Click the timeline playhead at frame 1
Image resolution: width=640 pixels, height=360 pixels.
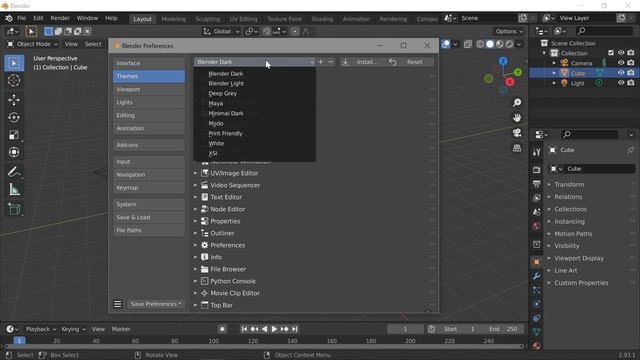click(x=19, y=340)
